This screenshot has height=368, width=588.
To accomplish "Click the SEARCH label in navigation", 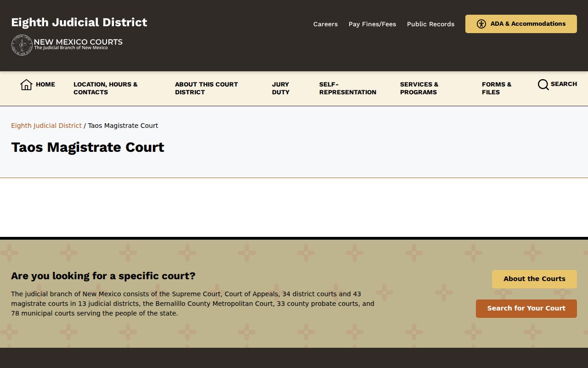I will (564, 84).
